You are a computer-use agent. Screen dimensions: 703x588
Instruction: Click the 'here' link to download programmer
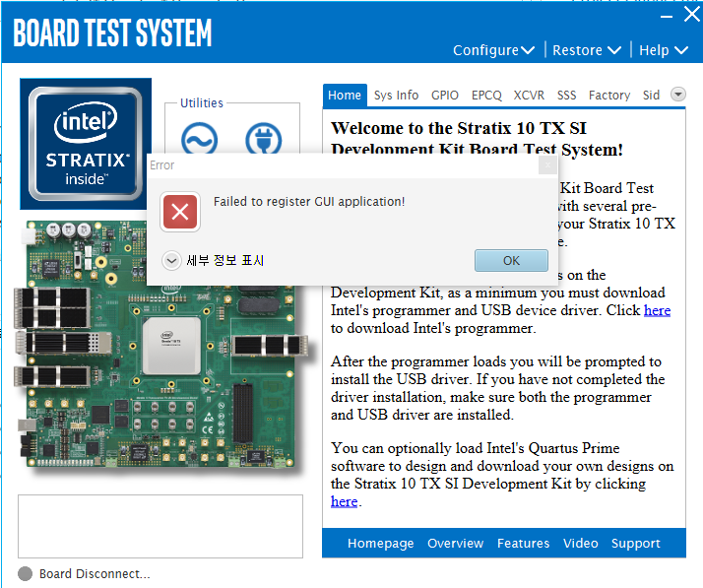point(657,310)
